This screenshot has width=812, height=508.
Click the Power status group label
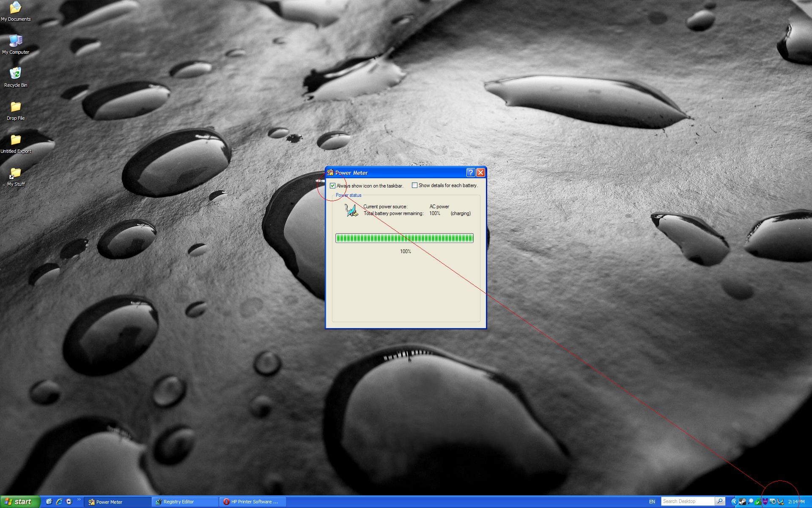(x=348, y=195)
